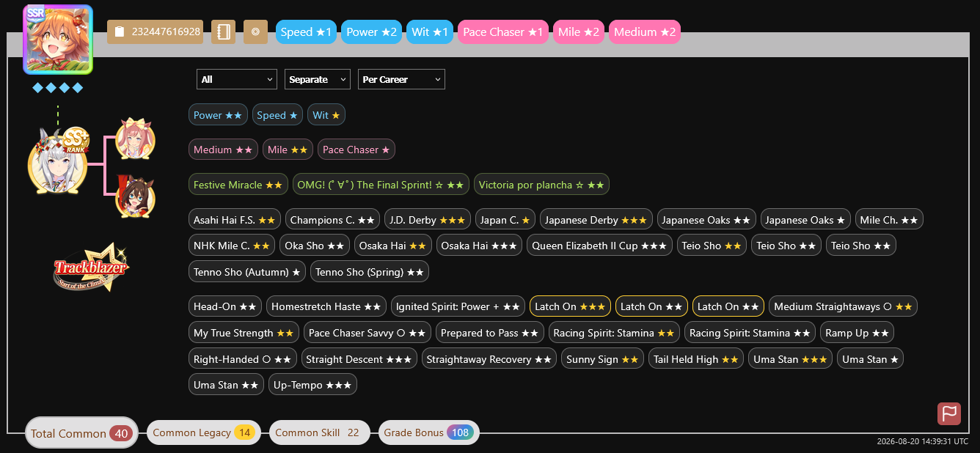The height and width of the screenshot is (453, 980).
Task: Click the Homestretch Haste skill chip
Action: 326,306
